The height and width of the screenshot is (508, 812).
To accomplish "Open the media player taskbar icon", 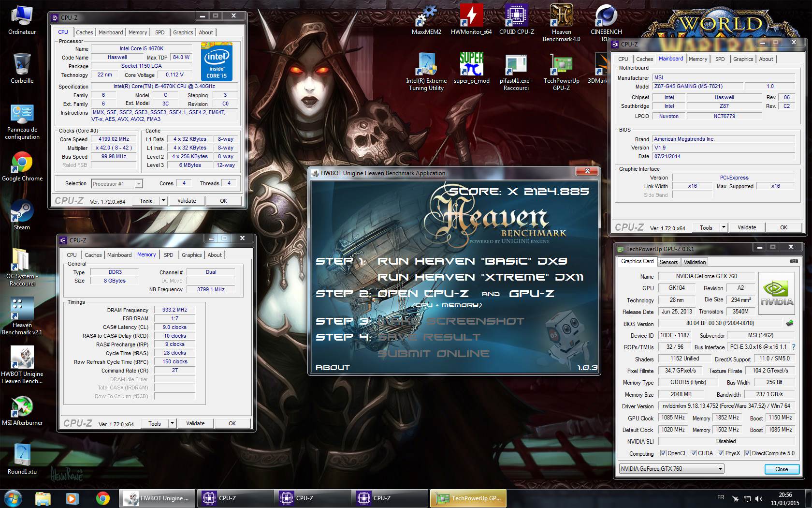I will (x=73, y=498).
